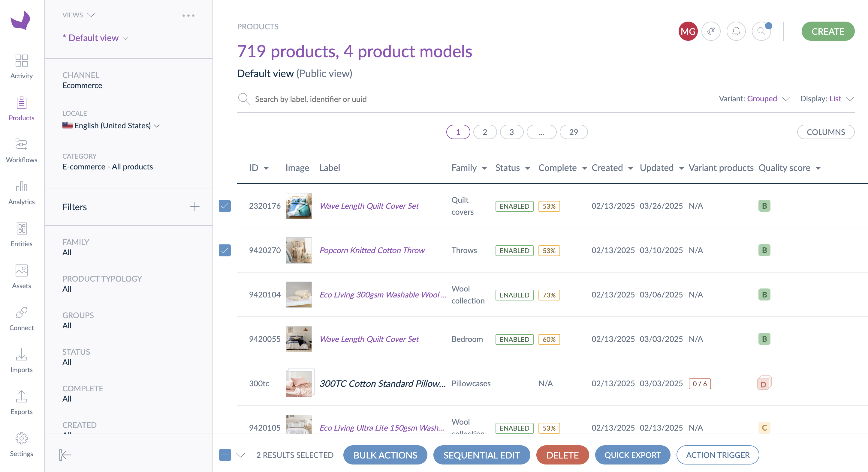868x472 pixels.
Task: Select the Workflows sidebar icon
Action: click(21, 145)
